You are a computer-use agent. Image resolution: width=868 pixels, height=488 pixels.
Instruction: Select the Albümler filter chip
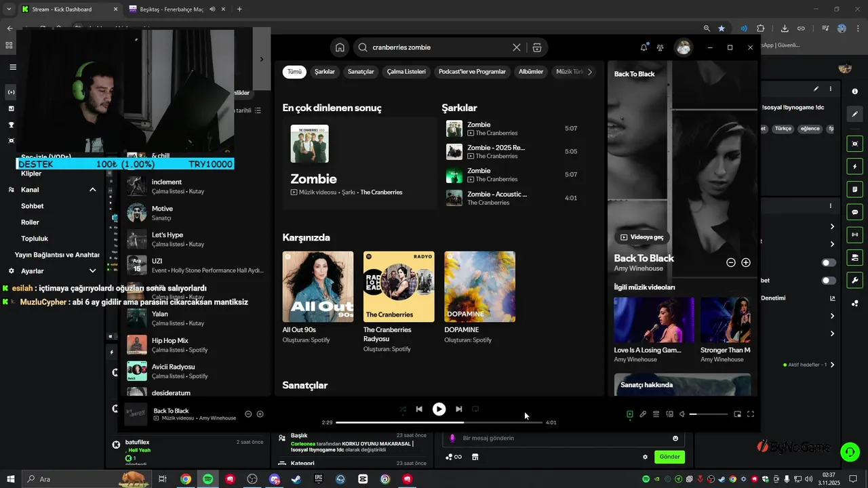tap(531, 71)
